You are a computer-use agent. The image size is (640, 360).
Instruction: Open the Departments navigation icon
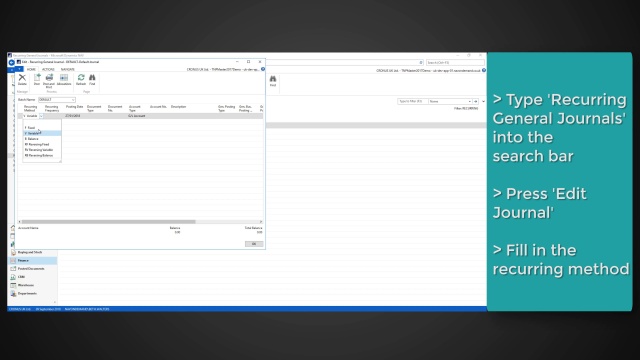point(13,293)
